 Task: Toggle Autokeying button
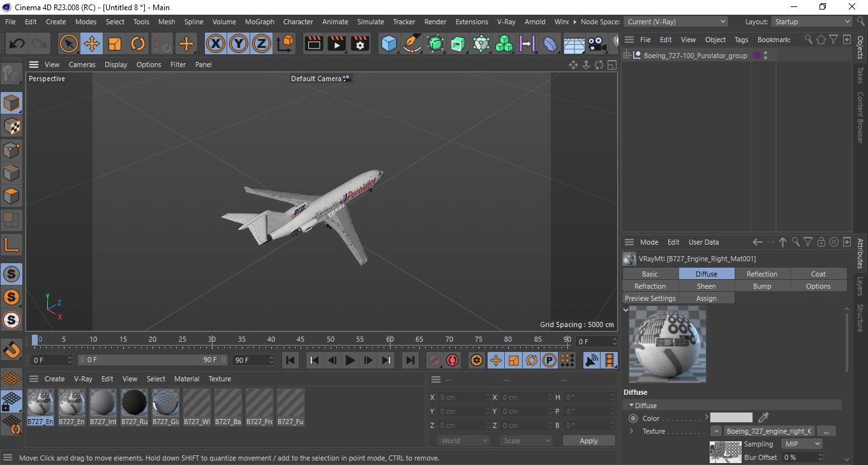pos(453,360)
